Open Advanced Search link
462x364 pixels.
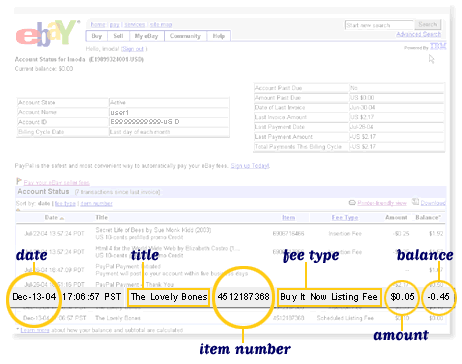tap(418, 34)
